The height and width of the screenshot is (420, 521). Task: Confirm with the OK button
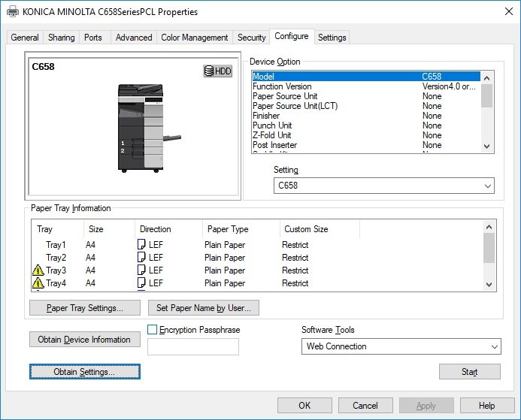click(x=304, y=406)
